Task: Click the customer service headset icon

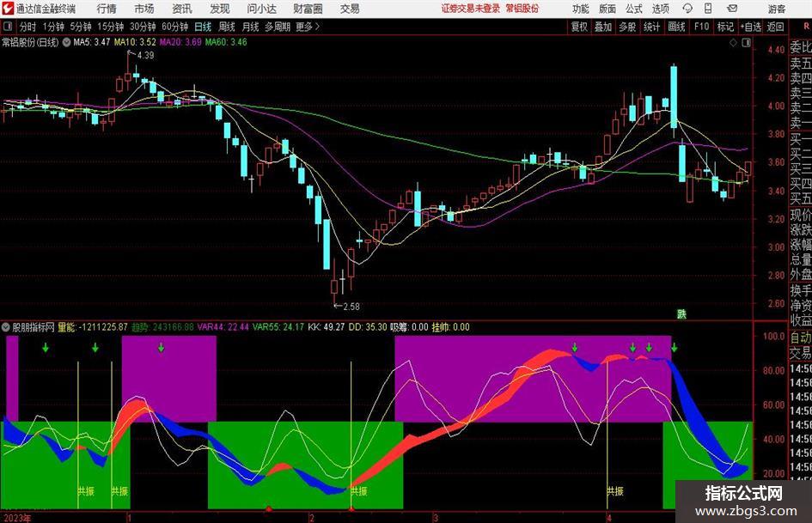Action: click(687, 9)
